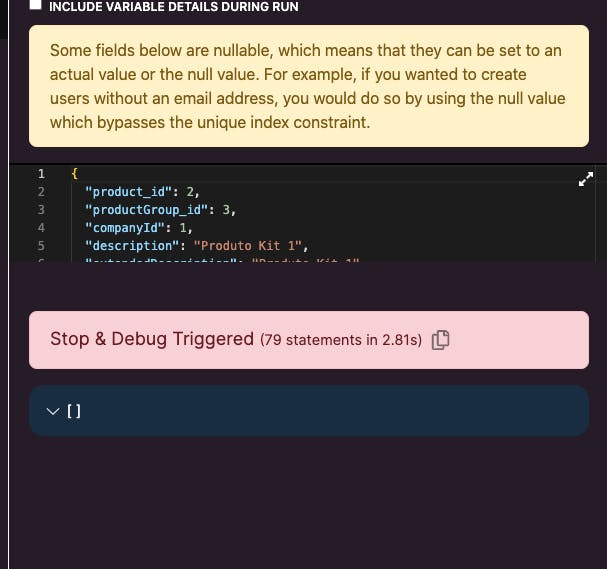Image resolution: width=607 pixels, height=569 pixels.
Task: Copy the Stop & Debug result
Action: pos(441,340)
